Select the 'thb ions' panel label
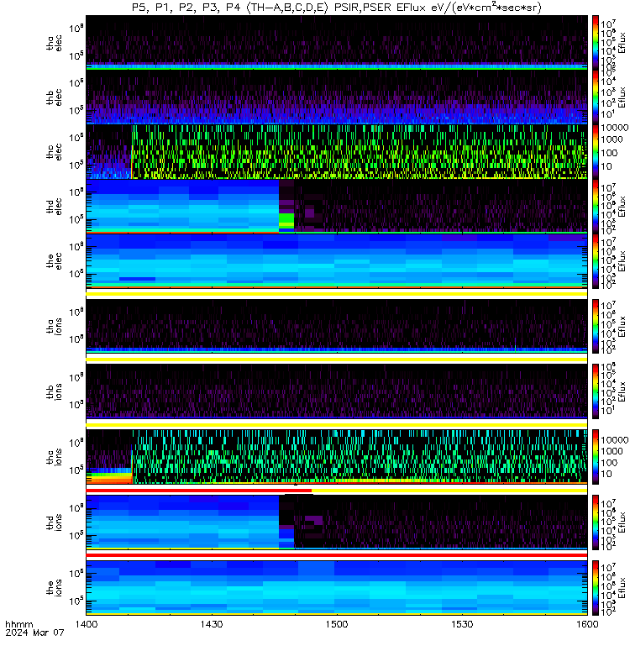 pos(54,391)
